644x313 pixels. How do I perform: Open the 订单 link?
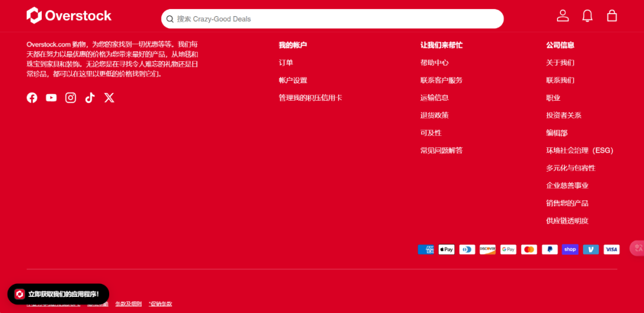(x=286, y=63)
